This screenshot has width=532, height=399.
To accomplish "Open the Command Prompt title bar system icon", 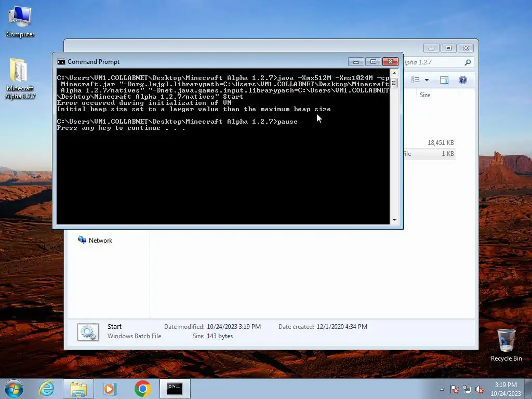I will [x=61, y=62].
